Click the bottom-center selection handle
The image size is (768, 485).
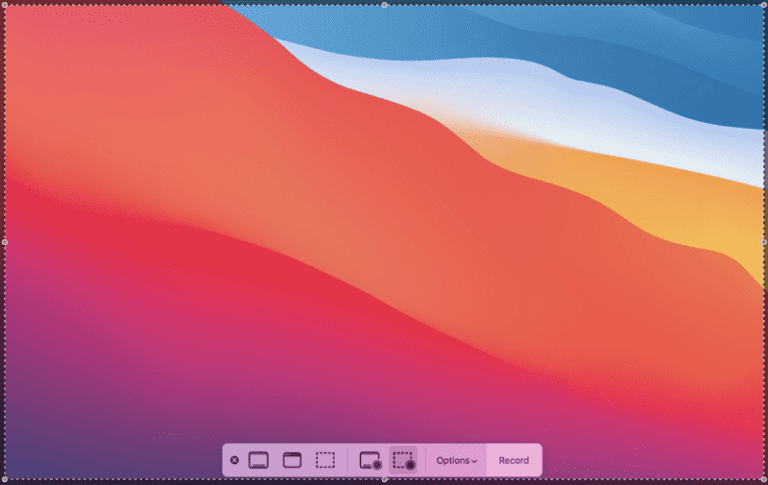[x=384, y=479]
